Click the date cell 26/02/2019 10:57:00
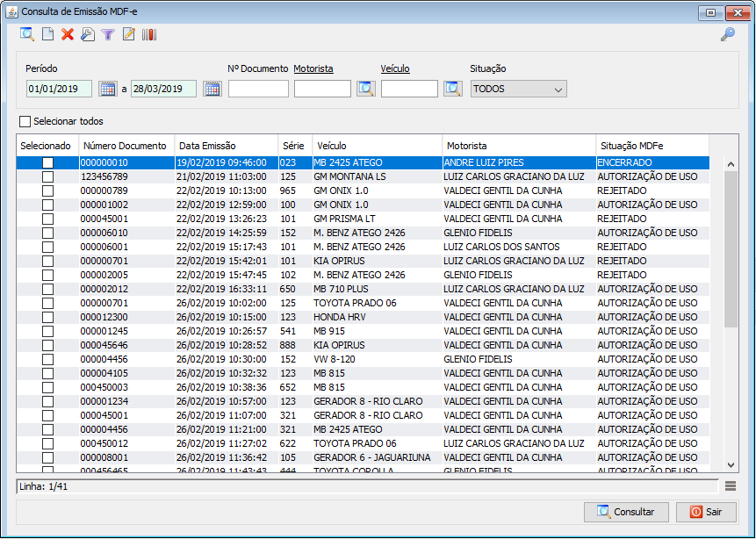This screenshot has width=756, height=539. [227, 401]
